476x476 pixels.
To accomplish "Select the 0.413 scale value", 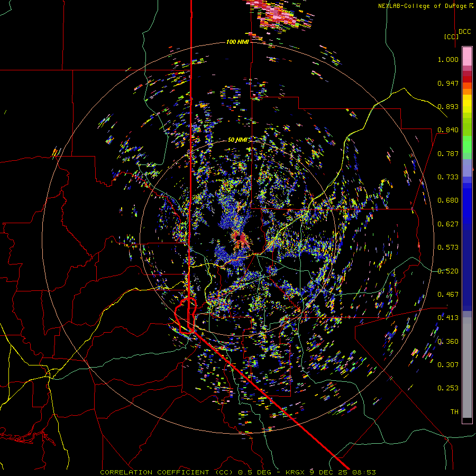I will pos(448,318).
